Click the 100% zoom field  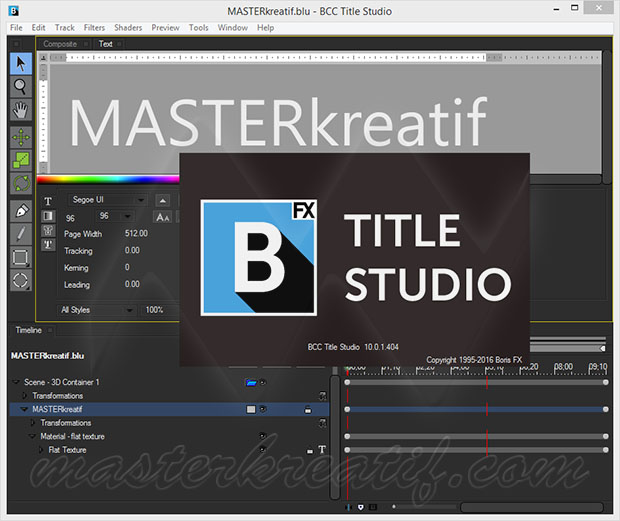point(160,310)
